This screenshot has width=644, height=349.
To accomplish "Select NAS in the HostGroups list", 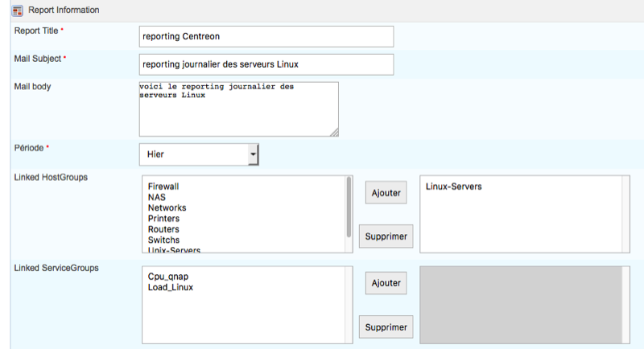I will pyautogui.click(x=157, y=197).
